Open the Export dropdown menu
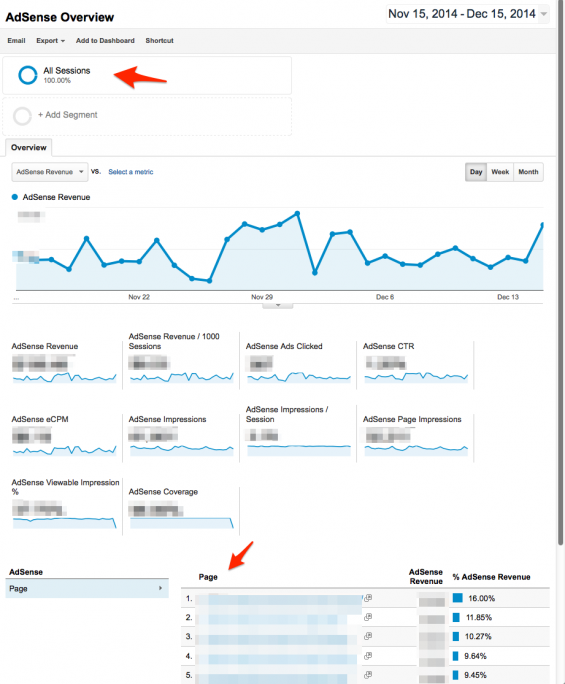 point(51,41)
